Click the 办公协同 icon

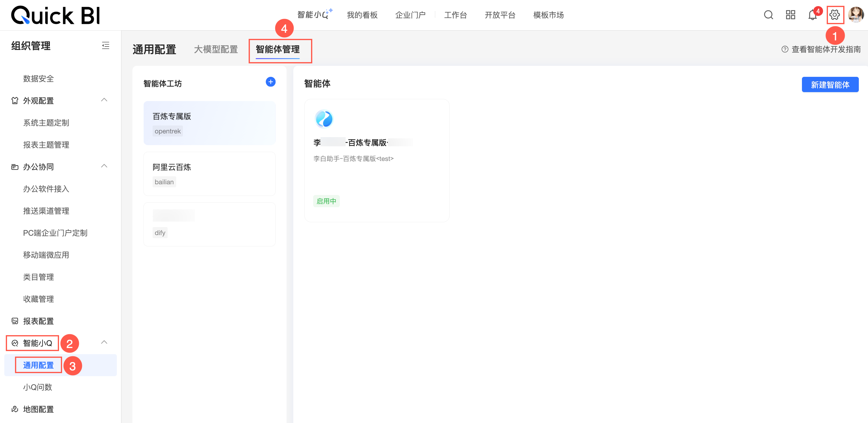pyautogui.click(x=15, y=167)
